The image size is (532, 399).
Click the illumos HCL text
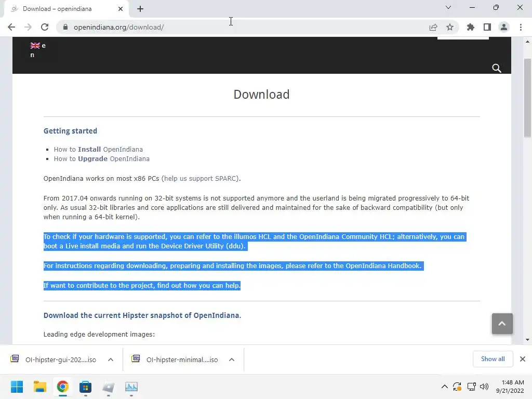point(252,237)
